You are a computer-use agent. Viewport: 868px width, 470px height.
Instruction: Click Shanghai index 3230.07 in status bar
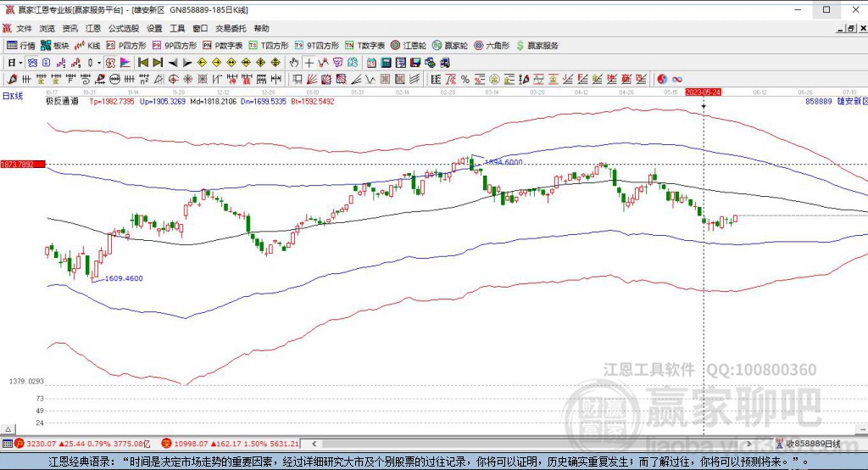point(41,444)
